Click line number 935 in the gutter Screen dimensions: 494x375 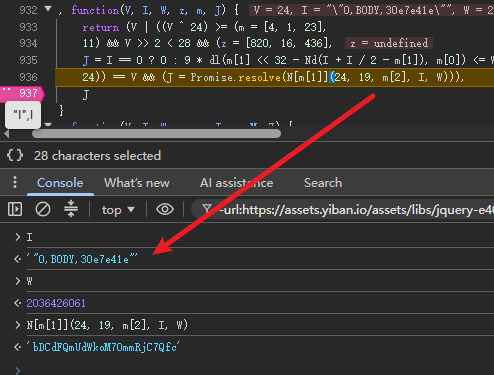click(28, 60)
